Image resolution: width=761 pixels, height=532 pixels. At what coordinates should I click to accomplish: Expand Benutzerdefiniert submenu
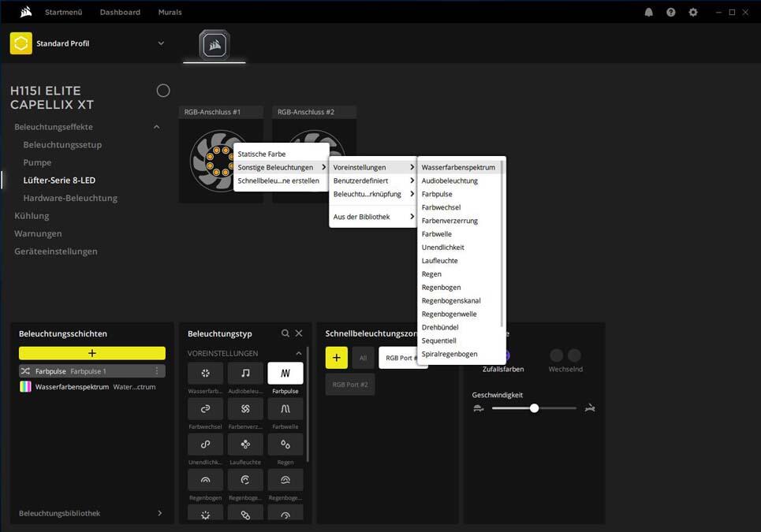pos(373,180)
